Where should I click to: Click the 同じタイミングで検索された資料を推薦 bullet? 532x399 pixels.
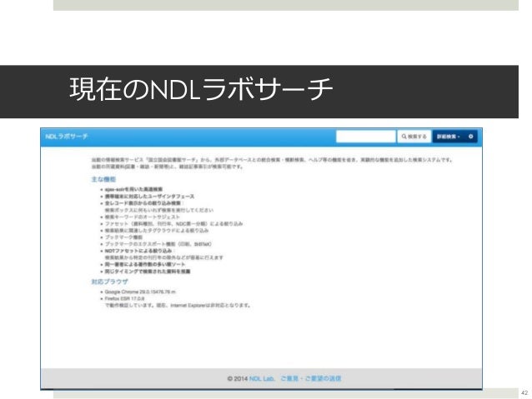(148, 272)
